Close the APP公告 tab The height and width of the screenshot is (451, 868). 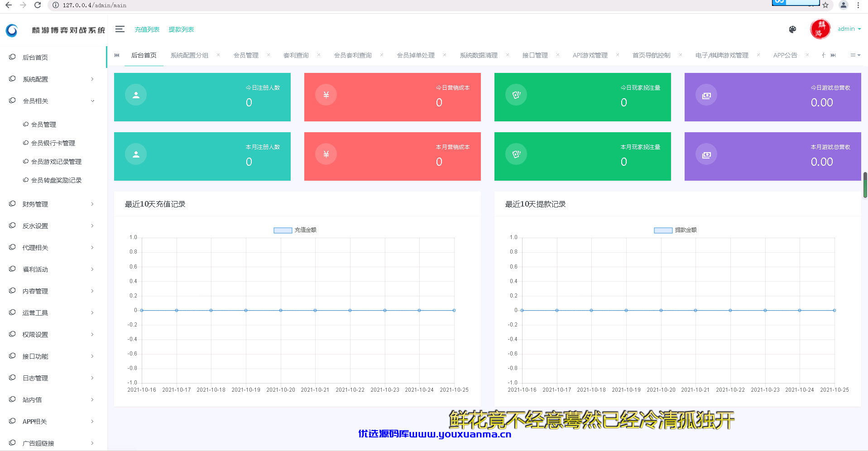pos(807,55)
